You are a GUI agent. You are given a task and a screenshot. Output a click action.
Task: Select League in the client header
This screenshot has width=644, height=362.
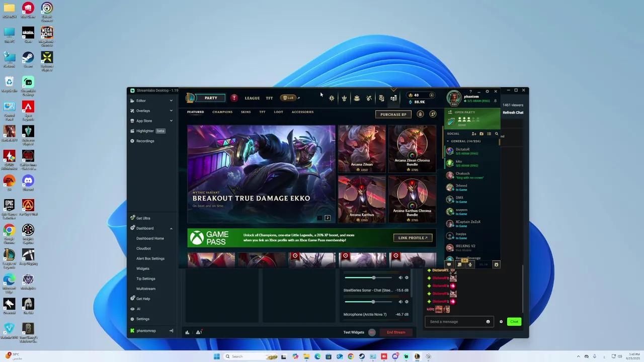pyautogui.click(x=252, y=98)
